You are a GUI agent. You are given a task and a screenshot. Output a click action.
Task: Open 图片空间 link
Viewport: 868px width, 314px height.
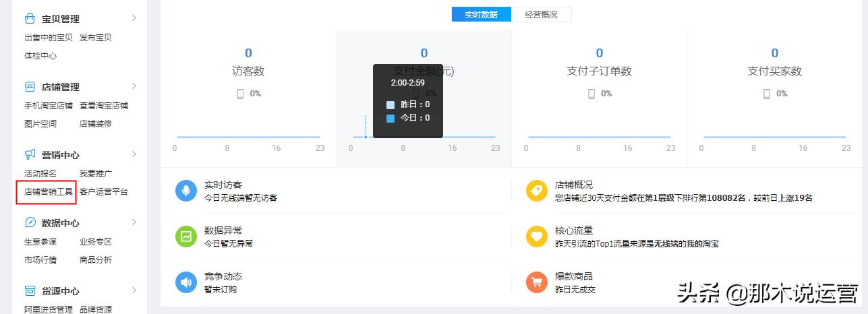(40, 124)
